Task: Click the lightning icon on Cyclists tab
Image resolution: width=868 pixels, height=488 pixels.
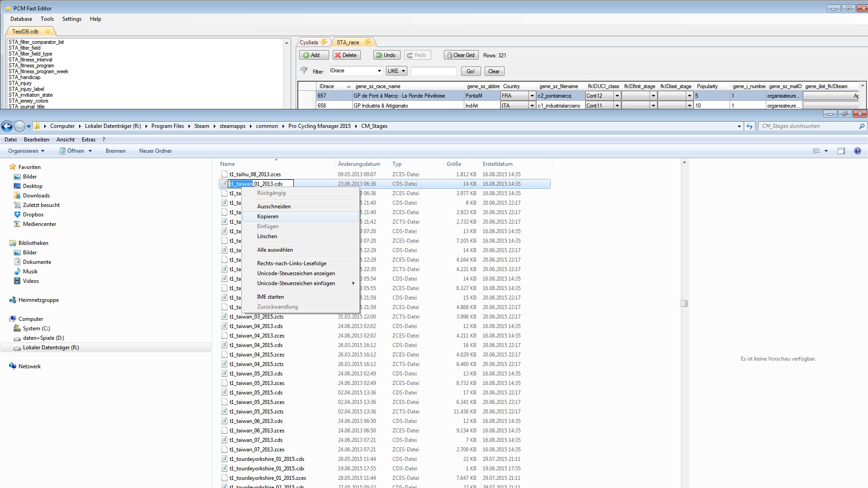Action: 324,42
